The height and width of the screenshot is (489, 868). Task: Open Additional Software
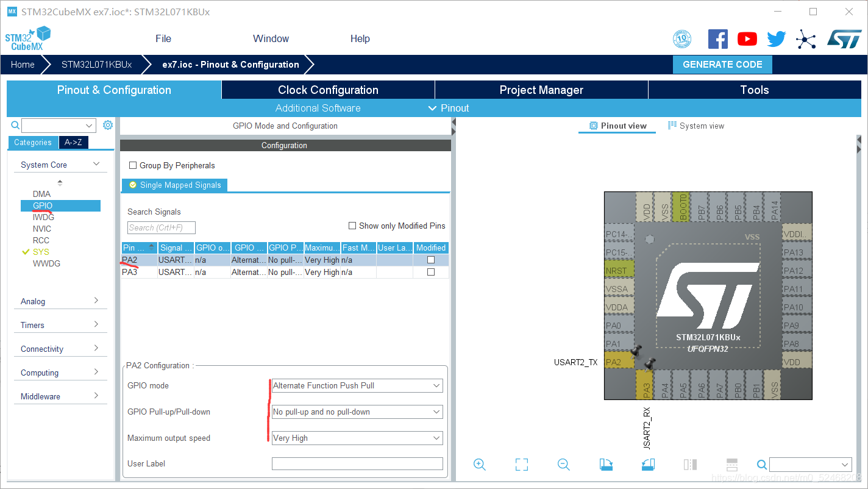click(318, 108)
